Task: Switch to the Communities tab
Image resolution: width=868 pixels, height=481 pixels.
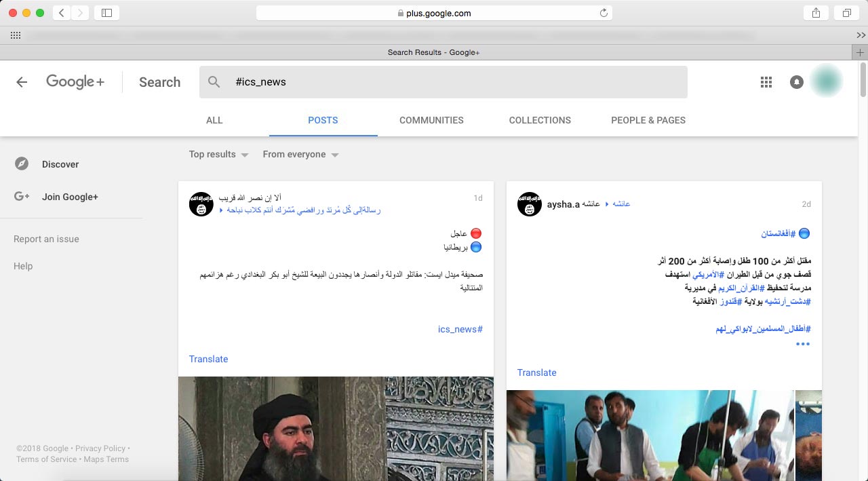Action: (431, 120)
